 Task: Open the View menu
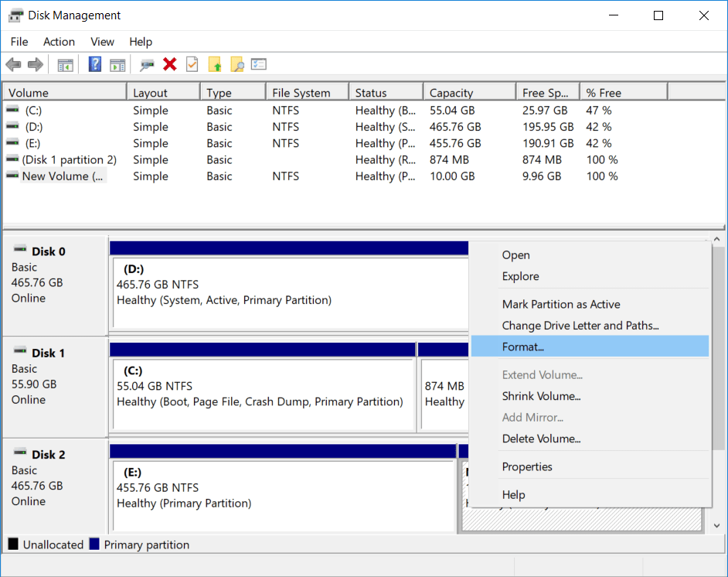tap(102, 42)
